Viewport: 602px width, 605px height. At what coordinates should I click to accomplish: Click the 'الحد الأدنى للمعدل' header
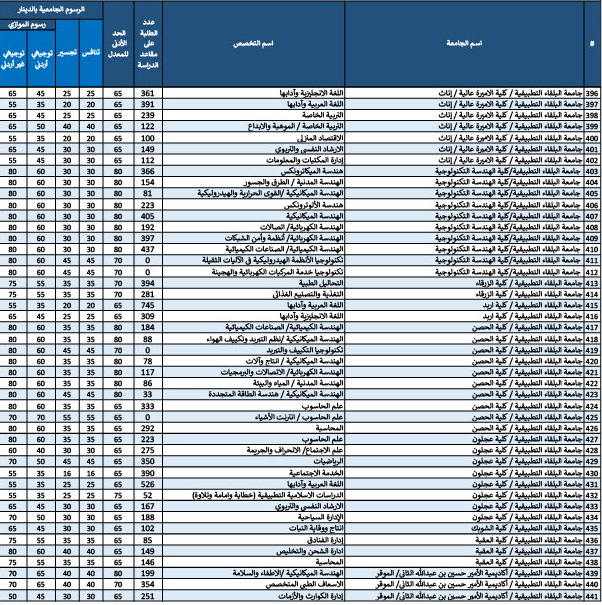pyautogui.click(x=118, y=45)
